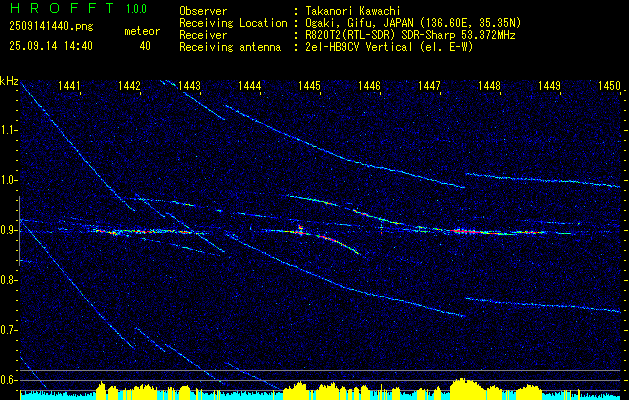629x400 pixels.
Task: Click the meteor label
Action: (142, 31)
